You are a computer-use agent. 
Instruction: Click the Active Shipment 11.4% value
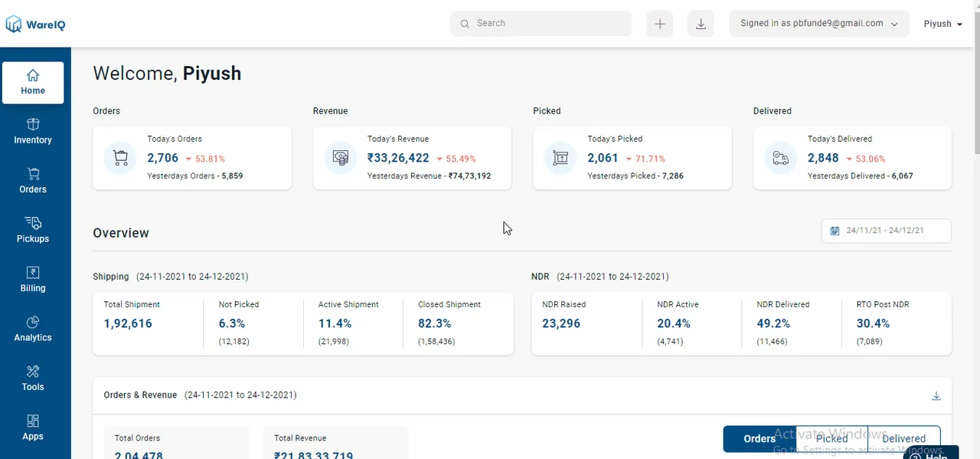coord(335,323)
